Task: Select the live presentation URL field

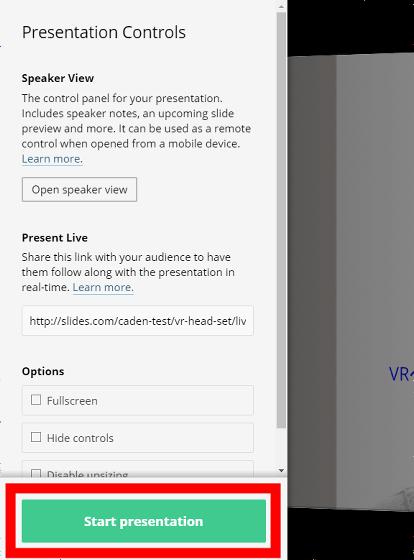Action: click(138, 321)
